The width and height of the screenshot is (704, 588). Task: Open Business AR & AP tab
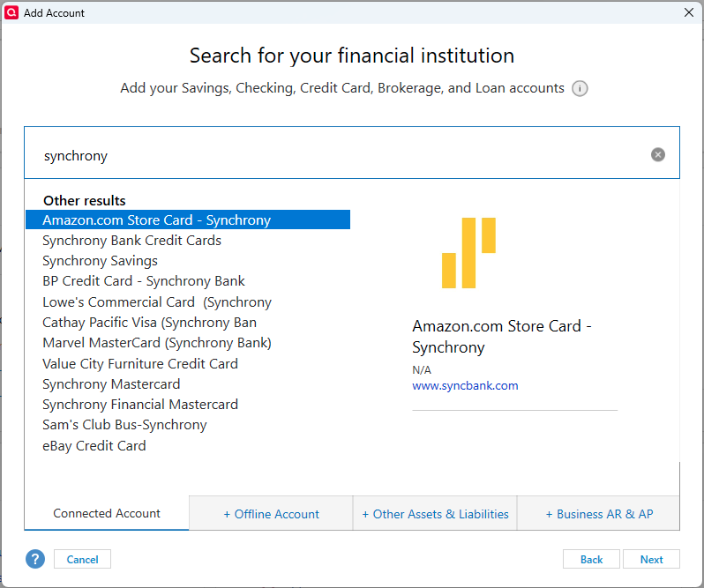pyautogui.click(x=599, y=514)
